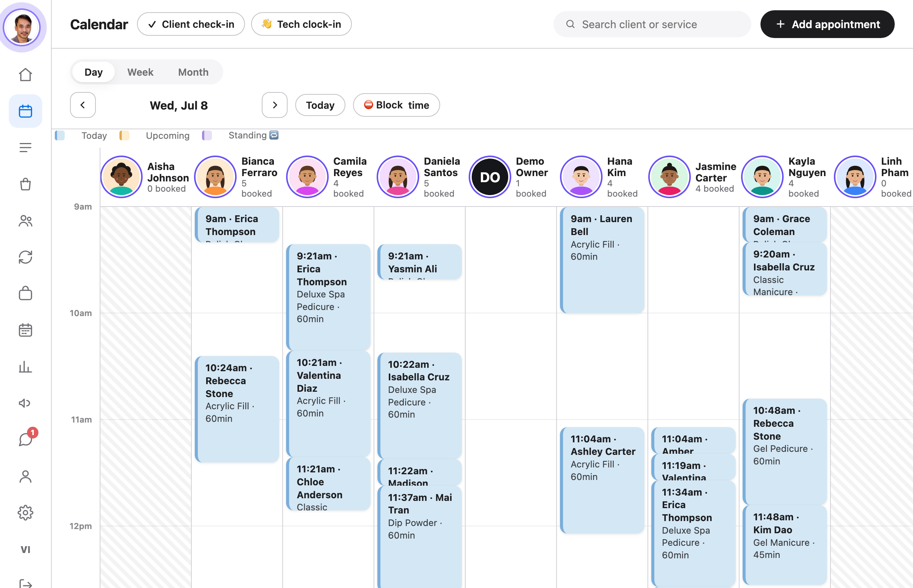Select Bianca Ferraro's avatar

[x=215, y=177]
